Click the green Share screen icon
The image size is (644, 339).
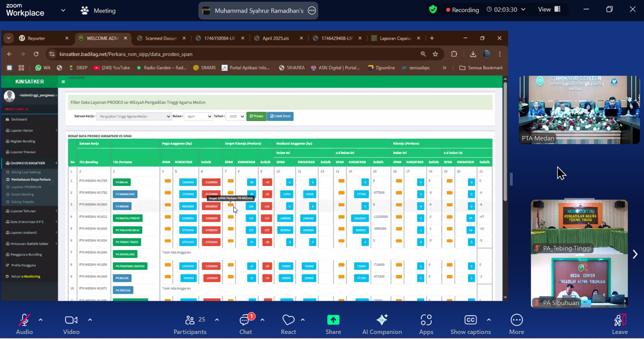333,320
